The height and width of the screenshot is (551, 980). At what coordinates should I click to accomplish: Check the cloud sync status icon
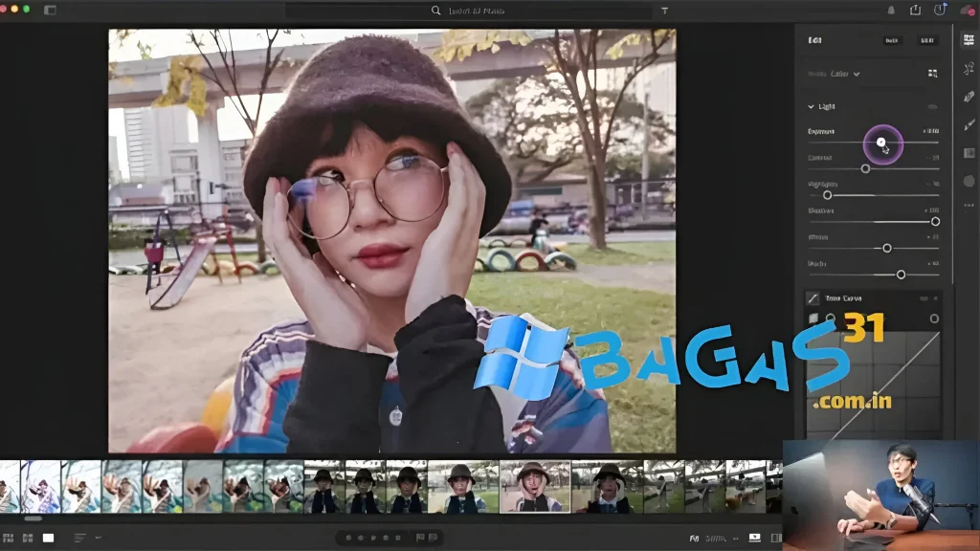tap(968, 10)
